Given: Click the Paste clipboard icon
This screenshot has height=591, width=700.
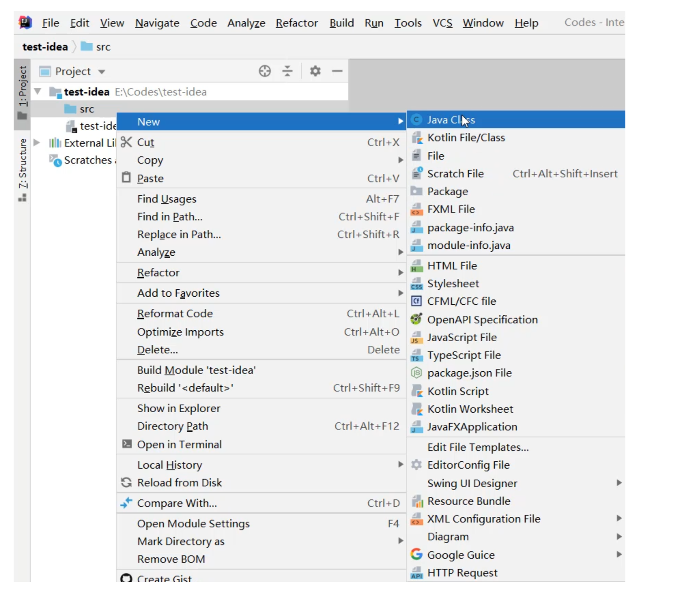Looking at the screenshot, I should tap(127, 177).
